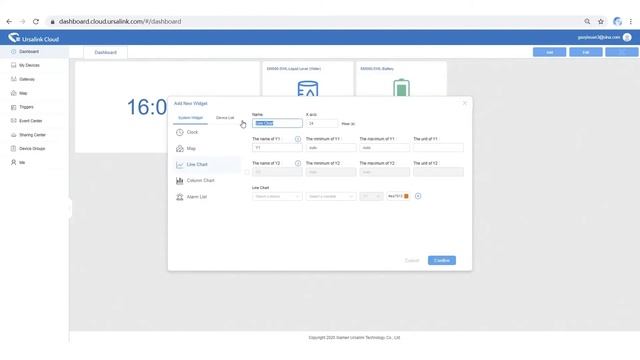Enable the Y2 axis checkbox
The height and width of the screenshot is (360, 640).
pyautogui.click(x=247, y=172)
